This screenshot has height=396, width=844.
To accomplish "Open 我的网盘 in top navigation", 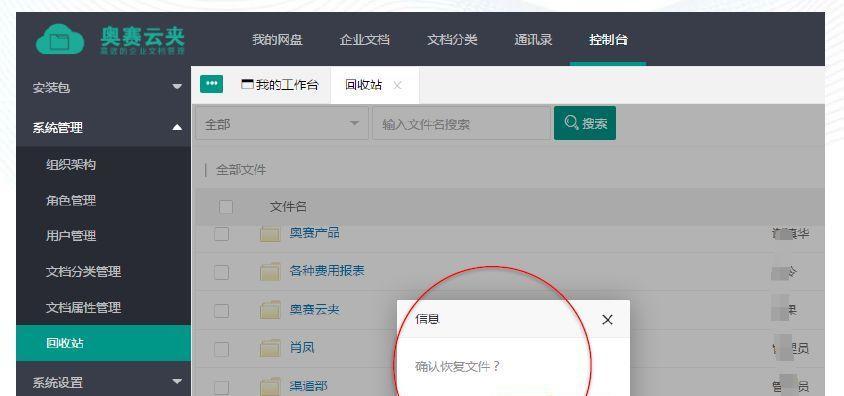I will click(277, 40).
